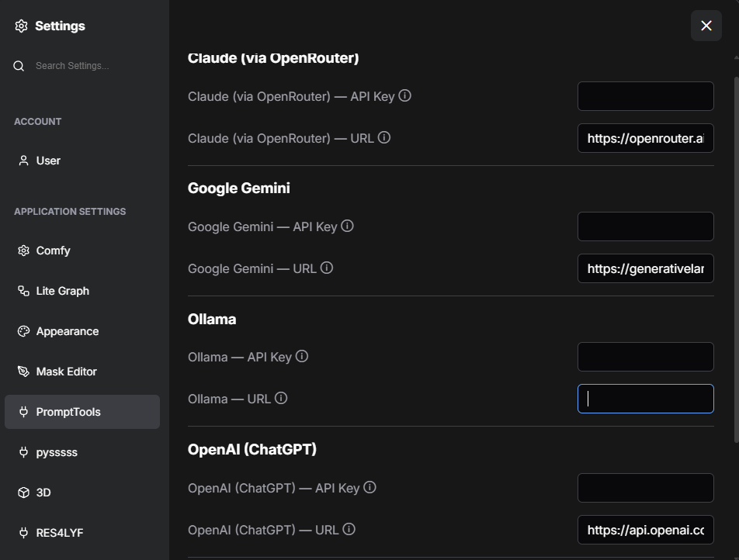
Task: Close the Settings dialog
Action: click(x=706, y=26)
